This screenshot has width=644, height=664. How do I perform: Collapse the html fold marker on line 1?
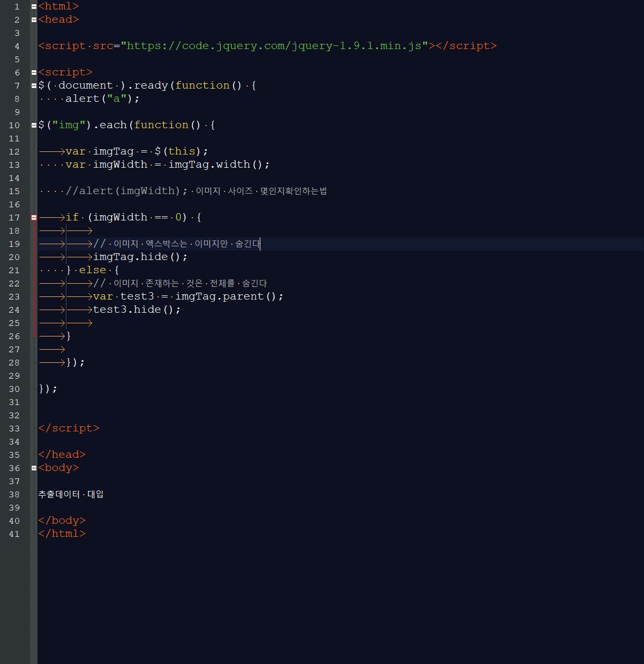coord(34,6)
